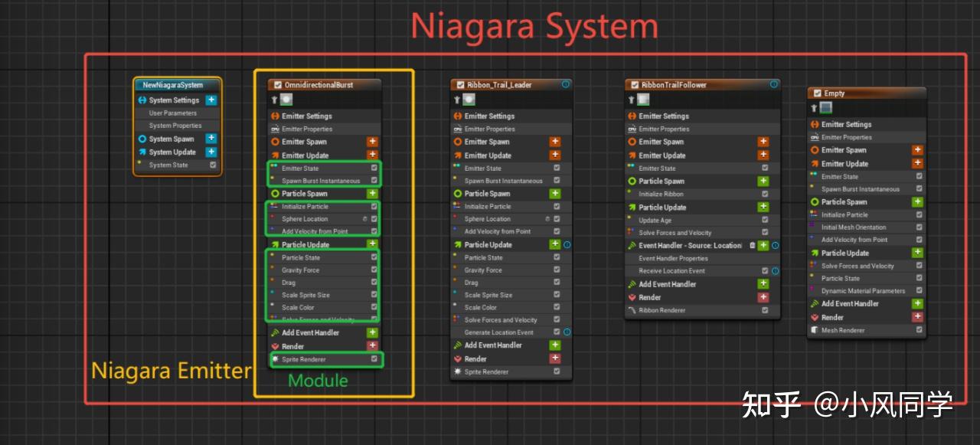Select Scale Sprite Size in Ribbon_Trail_Leader
Screen dimensions: 980x445
(x=488, y=295)
